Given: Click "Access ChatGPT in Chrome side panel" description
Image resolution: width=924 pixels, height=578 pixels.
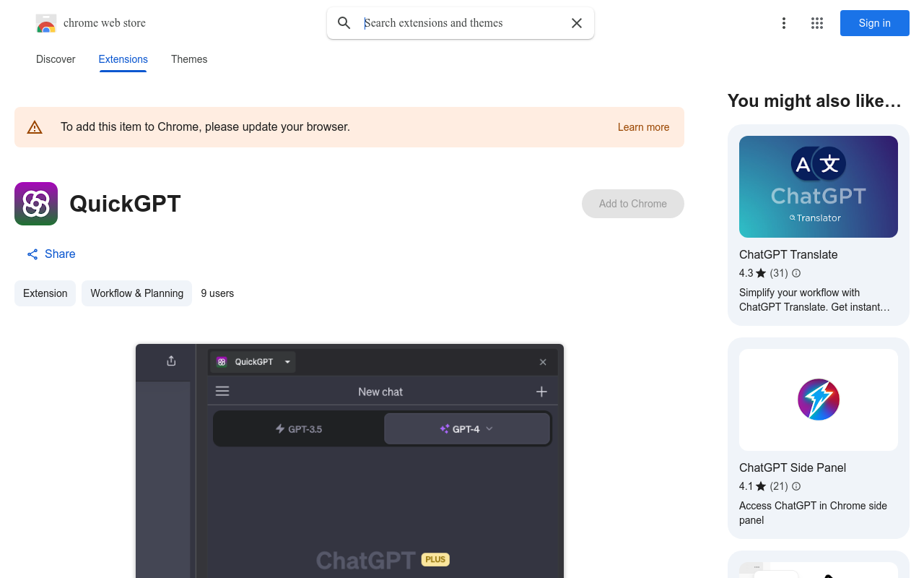Looking at the screenshot, I should click(x=813, y=513).
